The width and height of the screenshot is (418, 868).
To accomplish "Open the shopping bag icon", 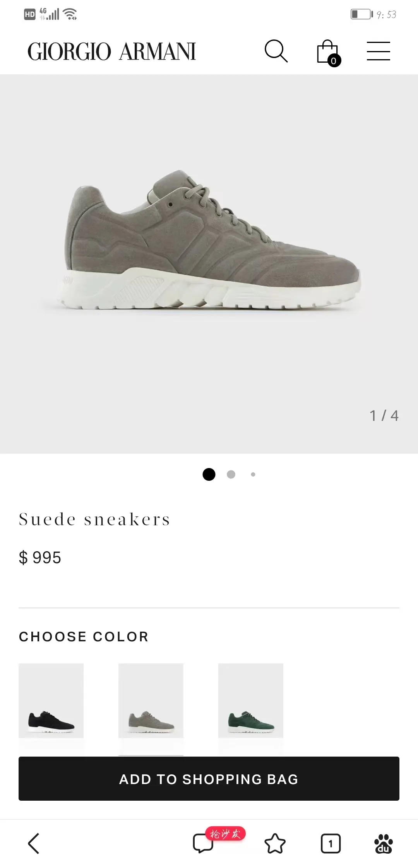I will [327, 51].
